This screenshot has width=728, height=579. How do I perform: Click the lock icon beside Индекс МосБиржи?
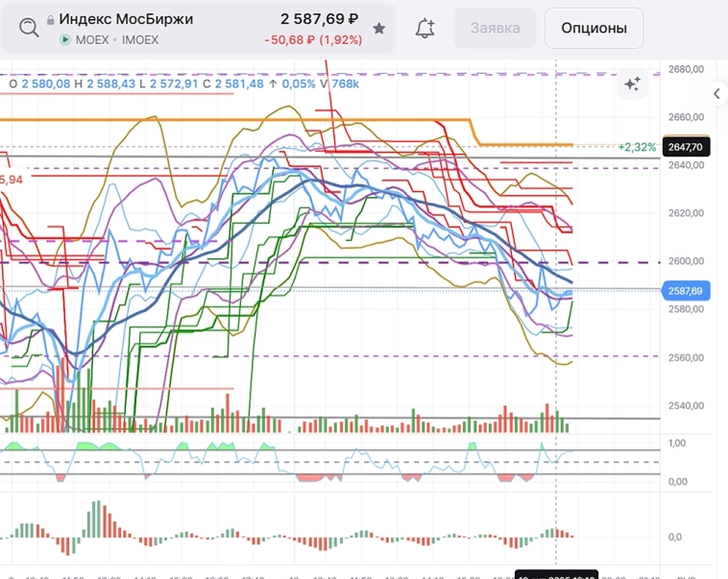click(x=51, y=19)
